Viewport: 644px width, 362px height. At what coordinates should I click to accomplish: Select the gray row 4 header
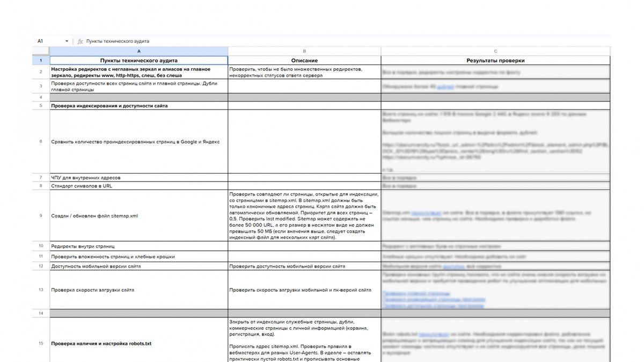pos(41,97)
